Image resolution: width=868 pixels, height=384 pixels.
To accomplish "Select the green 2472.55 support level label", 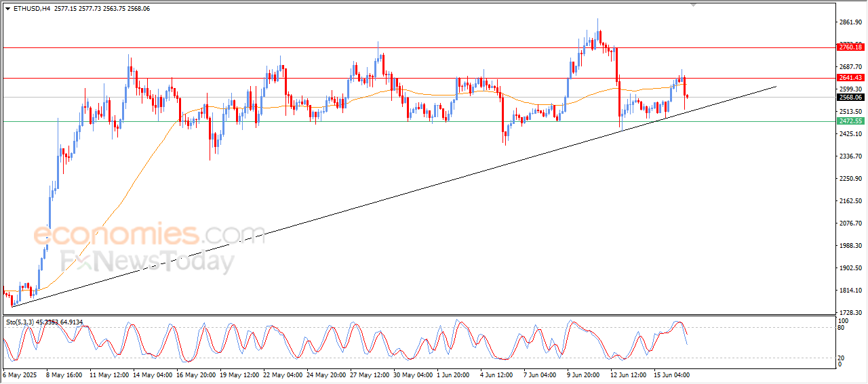I will click(850, 121).
